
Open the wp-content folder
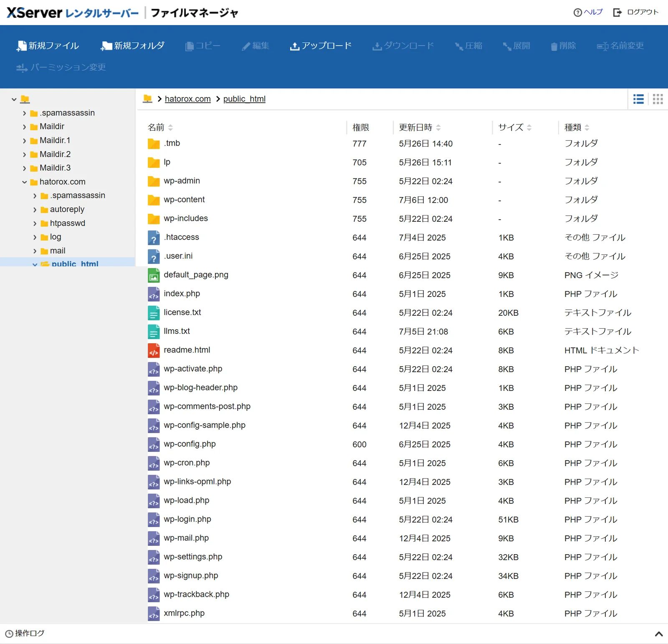(x=184, y=200)
